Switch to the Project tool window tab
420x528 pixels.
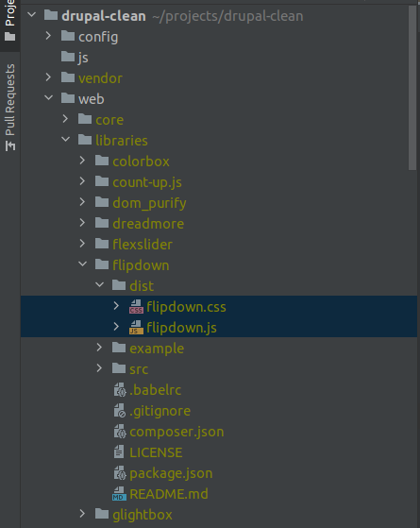click(x=10, y=21)
